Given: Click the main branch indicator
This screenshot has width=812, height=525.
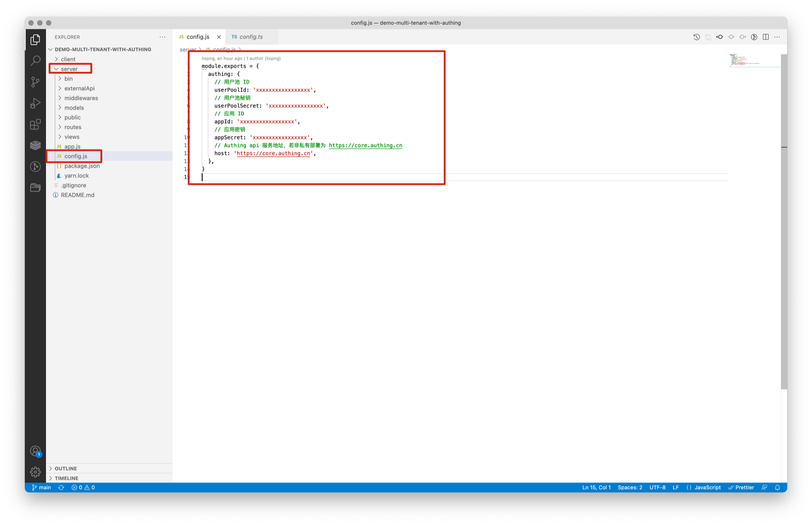Looking at the screenshot, I should (41, 487).
